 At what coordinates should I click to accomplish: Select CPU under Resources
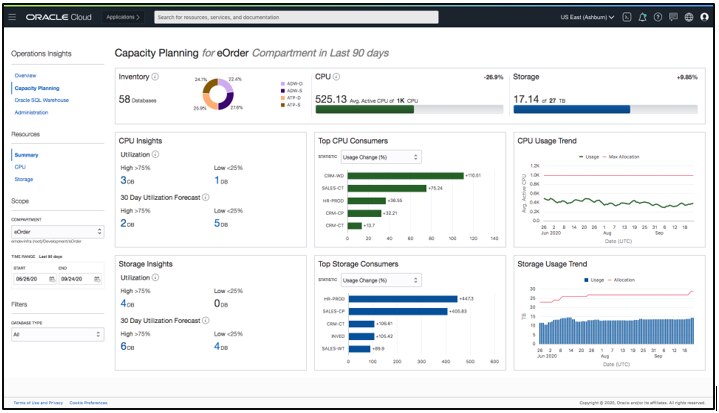point(20,167)
